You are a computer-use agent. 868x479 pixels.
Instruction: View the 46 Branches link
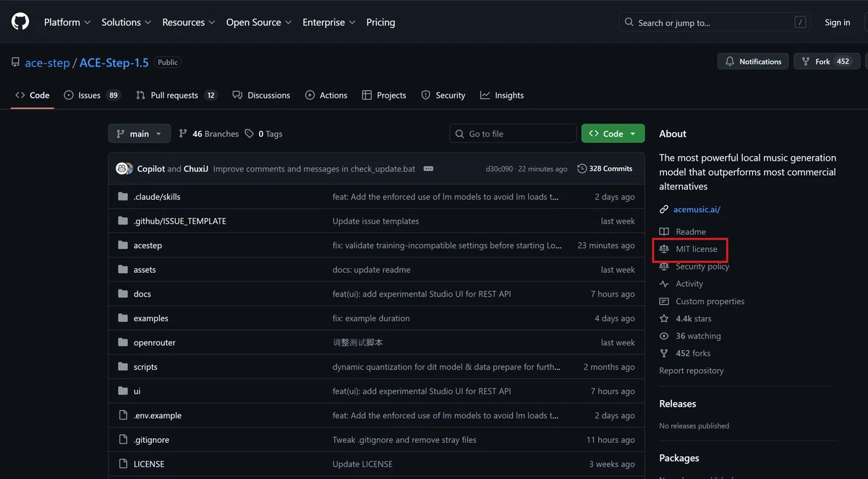[x=209, y=134]
